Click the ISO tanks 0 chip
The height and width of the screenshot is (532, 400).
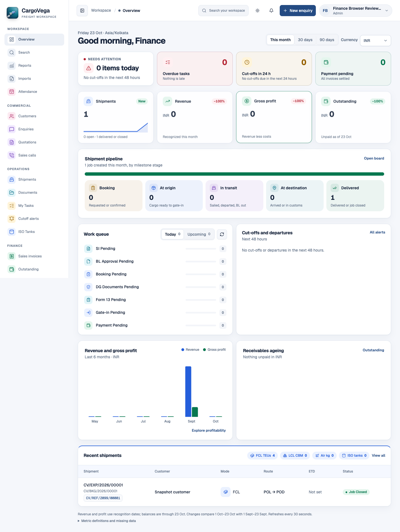coord(354,456)
